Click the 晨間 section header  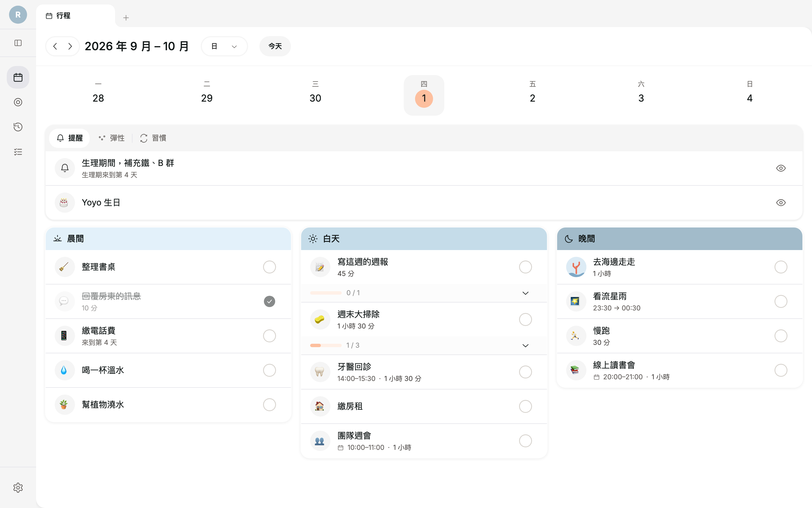[x=168, y=239]
